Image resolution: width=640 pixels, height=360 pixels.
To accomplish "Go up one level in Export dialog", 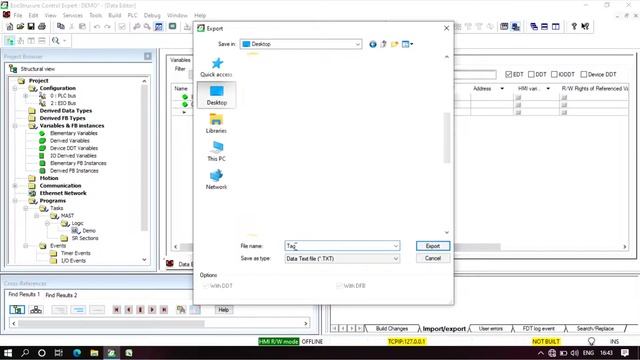I will (383, 44).
